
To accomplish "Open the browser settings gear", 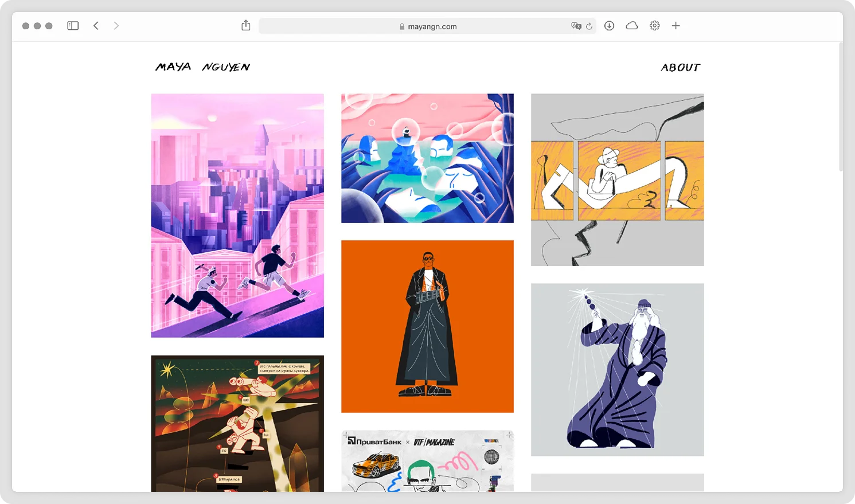I will (x=655, y=26).
